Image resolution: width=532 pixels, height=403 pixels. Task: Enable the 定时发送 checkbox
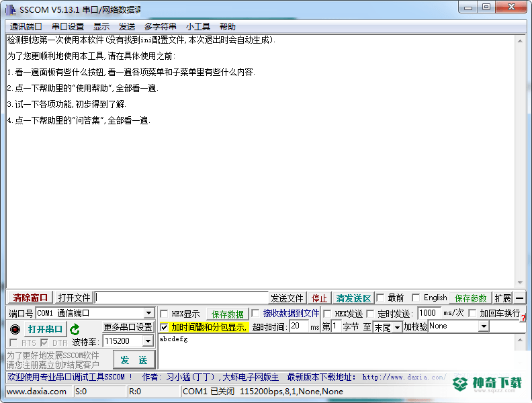coord(371,314)
